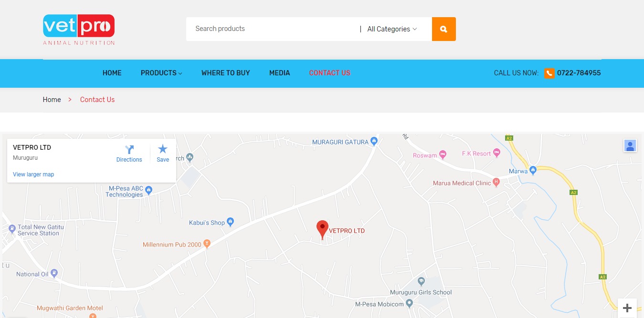
Task: Click the zoom-in plus icon on the map
Action: coord(627,308)
